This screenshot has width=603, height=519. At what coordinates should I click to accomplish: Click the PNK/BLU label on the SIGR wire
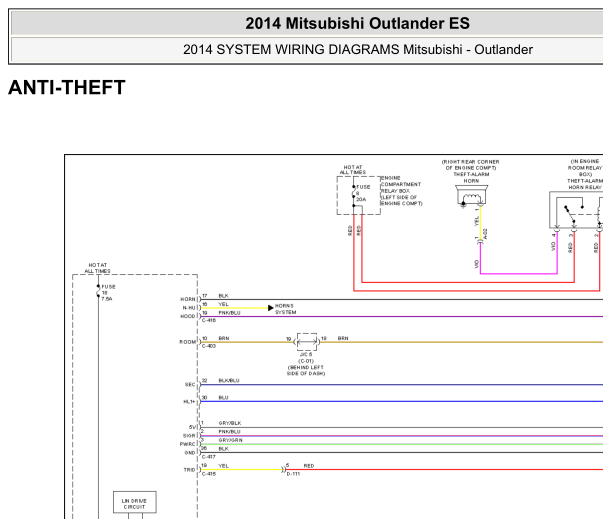point(229,432)
